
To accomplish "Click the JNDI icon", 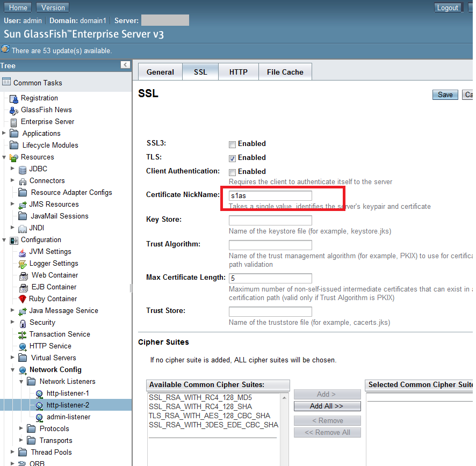I will pos(23,228).
